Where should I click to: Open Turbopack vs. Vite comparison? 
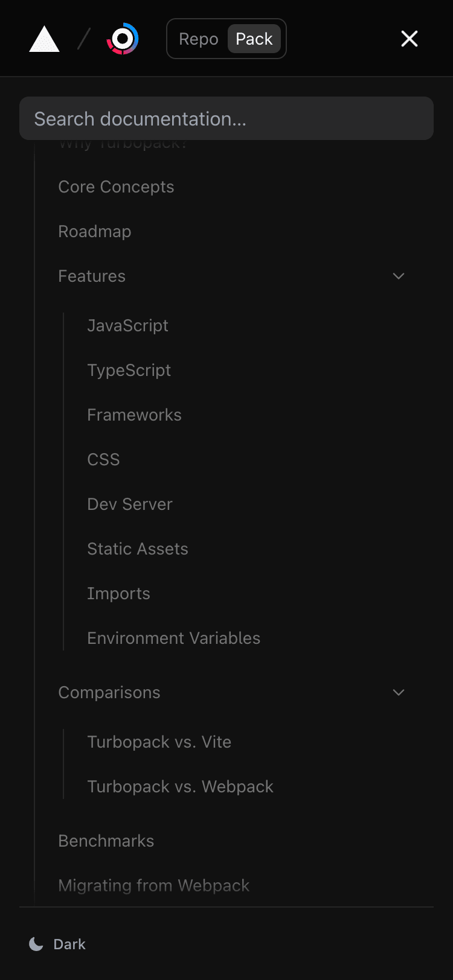(x=159, y=742)
